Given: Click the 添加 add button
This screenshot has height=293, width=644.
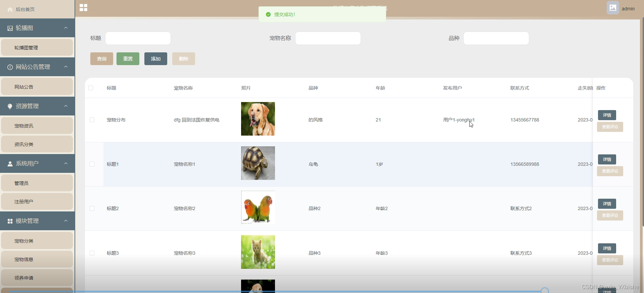Looking at the screenshot, I should point(156,59).
